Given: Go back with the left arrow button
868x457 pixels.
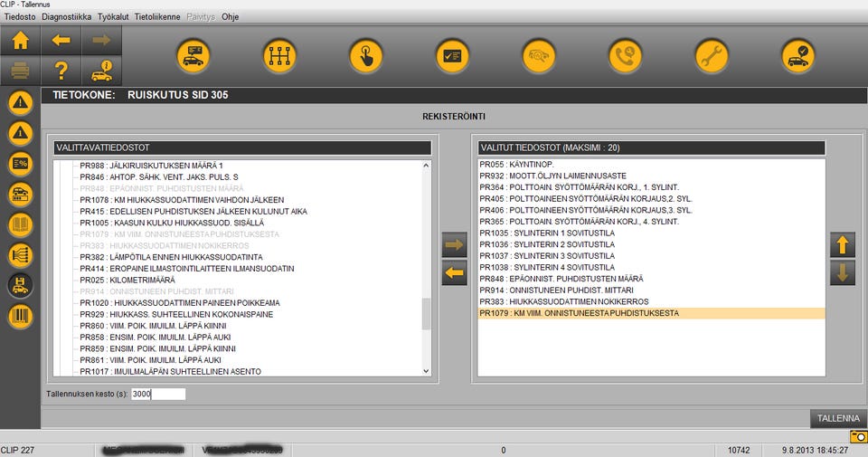Looking at the screenshot, I should [x=61, y=40].
